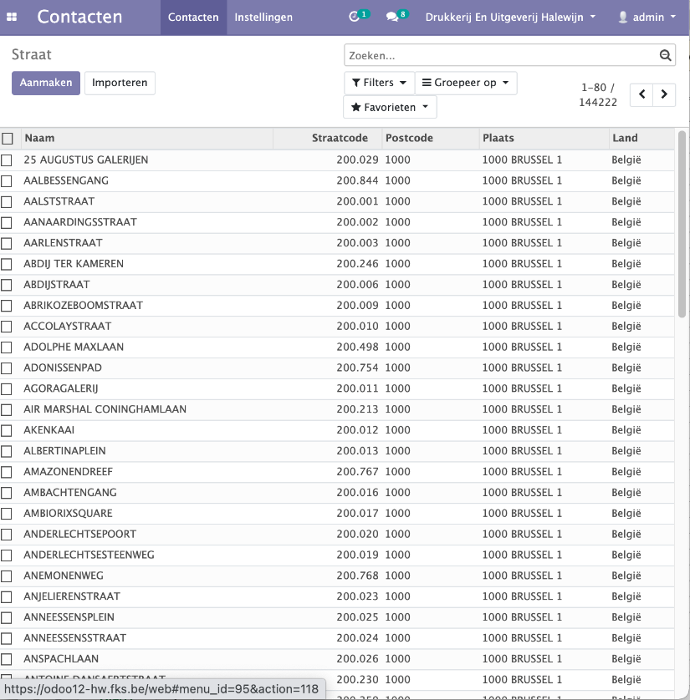Open the ALBERTINAPLEIN record
Viewport: 690px width, 700px height.
(x=65, y=451)
